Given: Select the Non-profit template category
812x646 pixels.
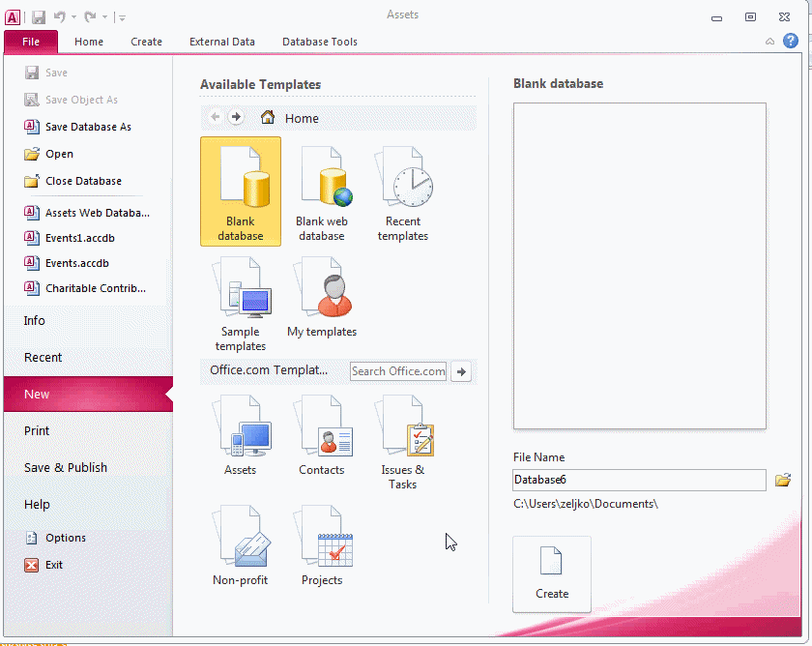Looking at the screenshot, I should (x=241, y=545).
